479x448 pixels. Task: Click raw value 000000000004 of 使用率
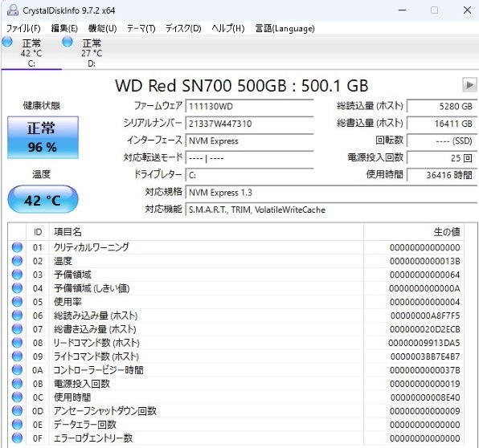click(x=424, y=302)
